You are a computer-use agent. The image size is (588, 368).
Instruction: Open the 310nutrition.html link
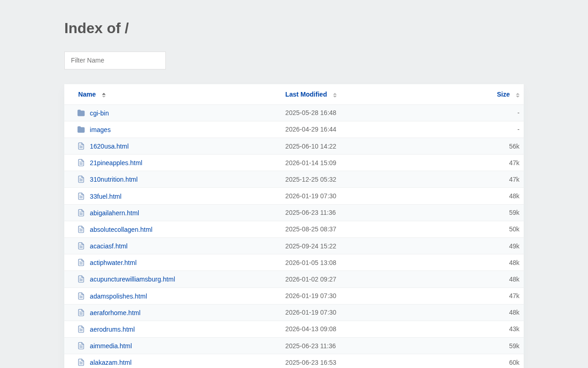114,179
